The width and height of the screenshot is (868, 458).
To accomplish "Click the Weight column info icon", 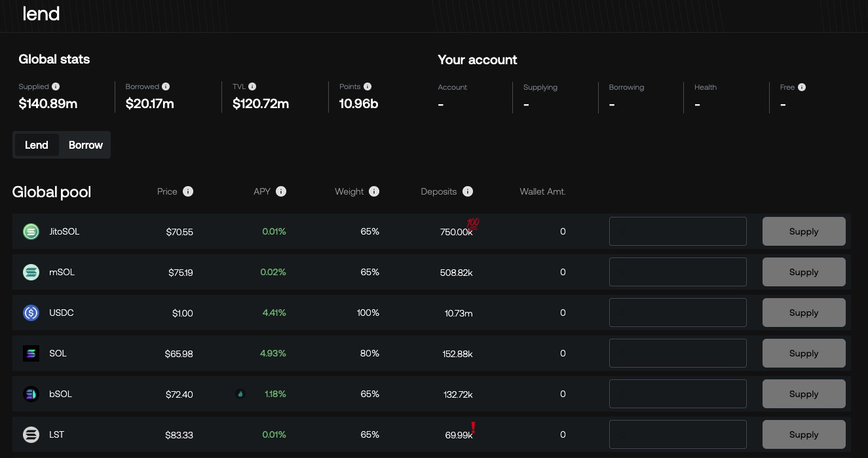I will coord(374,191).
